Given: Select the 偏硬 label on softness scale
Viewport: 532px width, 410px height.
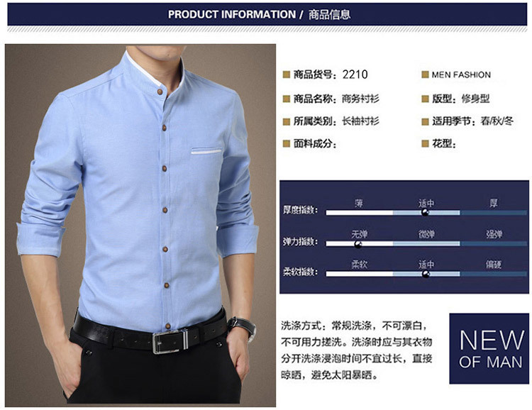Looking at the screenshot, I should point(493,264).
